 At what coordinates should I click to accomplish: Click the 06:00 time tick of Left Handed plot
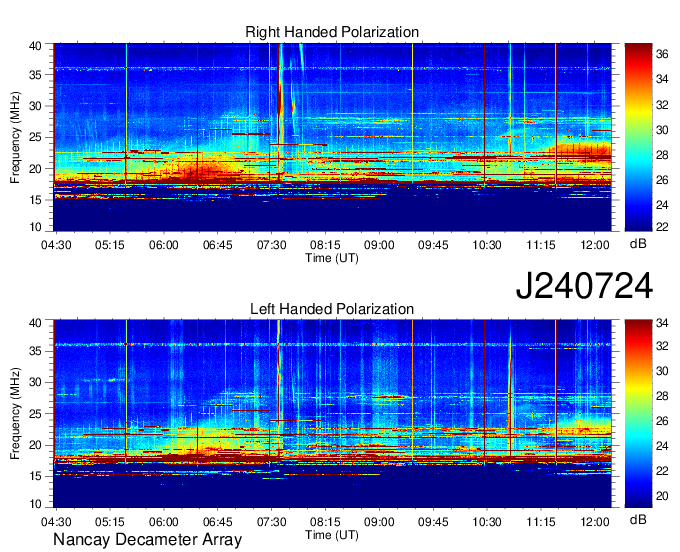click(163, 521)
